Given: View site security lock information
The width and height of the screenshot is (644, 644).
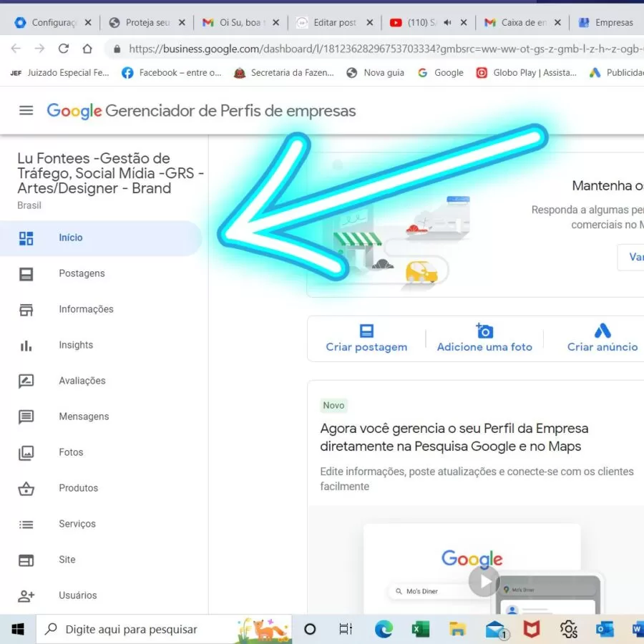Looking at the screenshot, I should (x=117, y=49).
